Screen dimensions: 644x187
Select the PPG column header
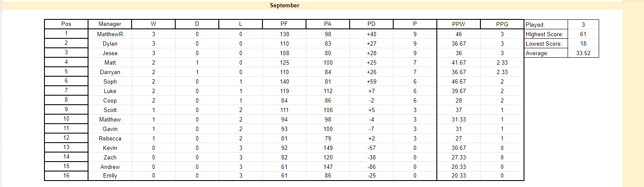tap(502, 24)
